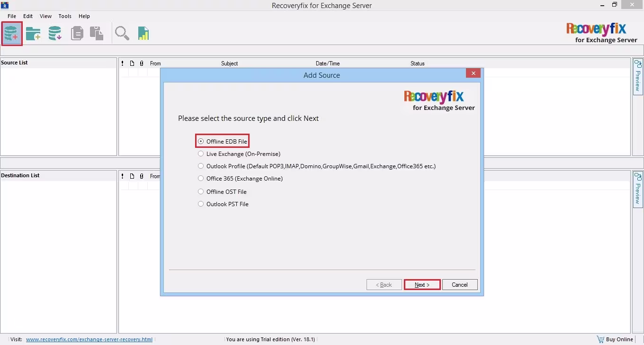Image resolution: width=644 pixels, height=345 pixels.
Task: Open the Preview side tab for the source pane
Action: tap(637, 76)
